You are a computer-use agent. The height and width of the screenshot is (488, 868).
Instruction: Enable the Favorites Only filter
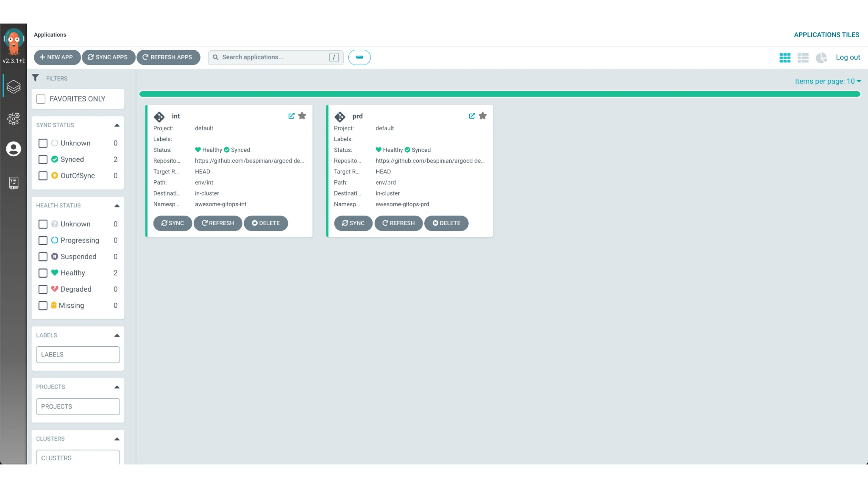(x=41, y=99)
